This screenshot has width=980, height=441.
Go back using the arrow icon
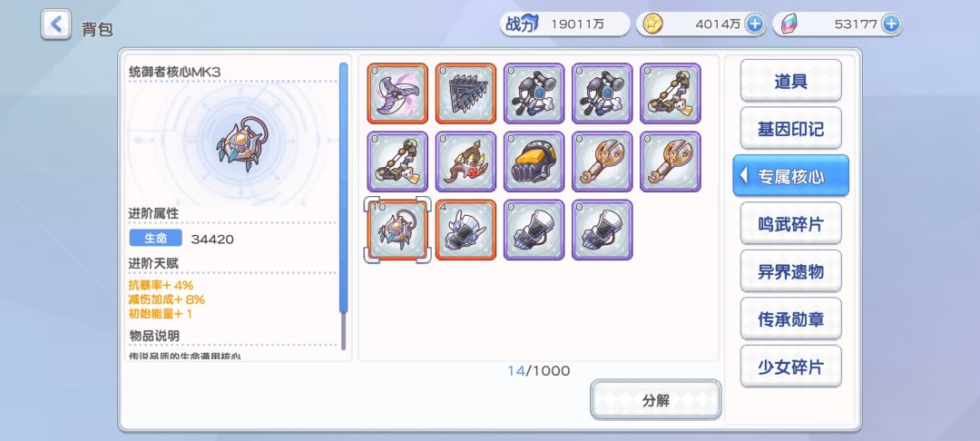pyautogui.click(x=56, y=24)
